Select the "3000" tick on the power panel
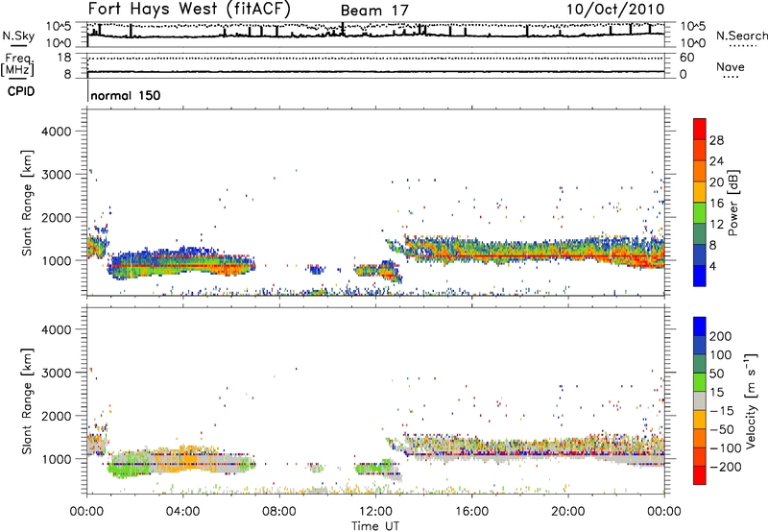Viewport: 768px width, 532px height. 56,175
